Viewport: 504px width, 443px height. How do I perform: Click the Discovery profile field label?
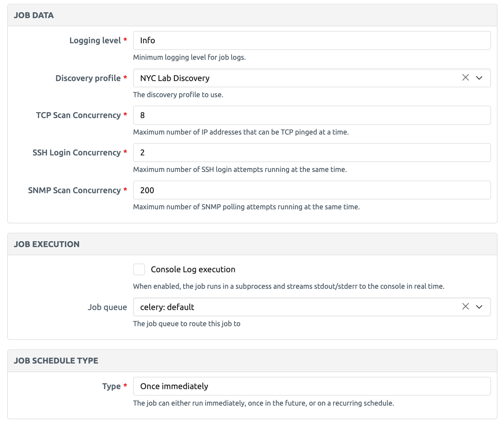pyautogui.click(x=88, y=78)
